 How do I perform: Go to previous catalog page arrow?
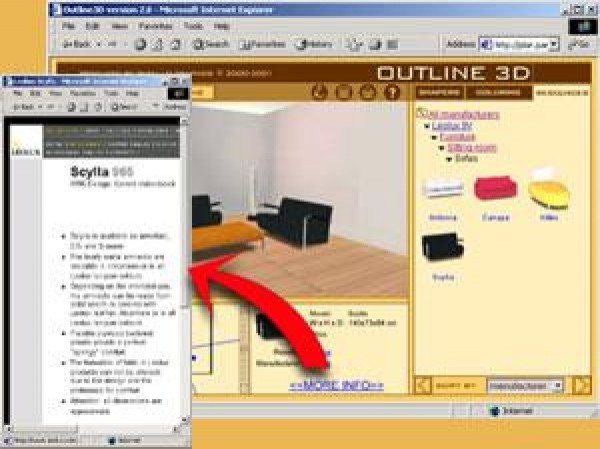point(423,385)
